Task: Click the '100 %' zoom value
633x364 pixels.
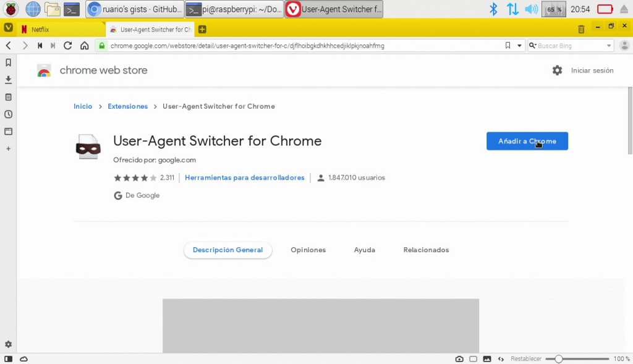Action: 622,359
